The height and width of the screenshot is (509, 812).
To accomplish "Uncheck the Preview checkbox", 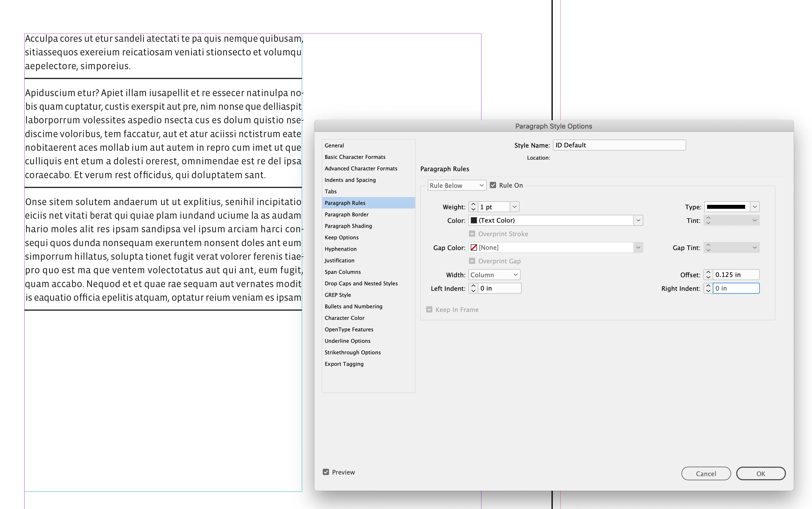I will pyautogui.click(x=326, y=472).
